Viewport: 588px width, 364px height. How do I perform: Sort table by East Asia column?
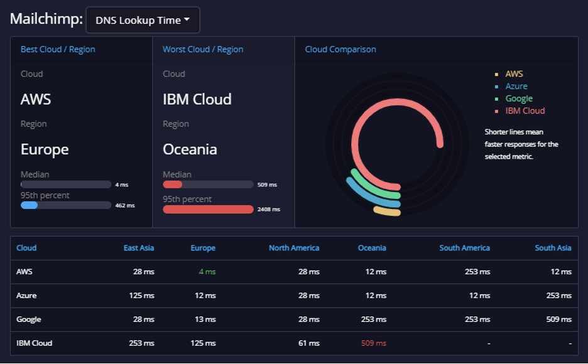point(139,248)
